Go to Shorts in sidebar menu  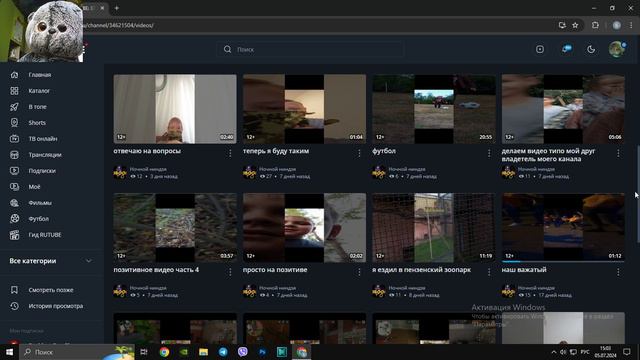click(x=37, y=122)
